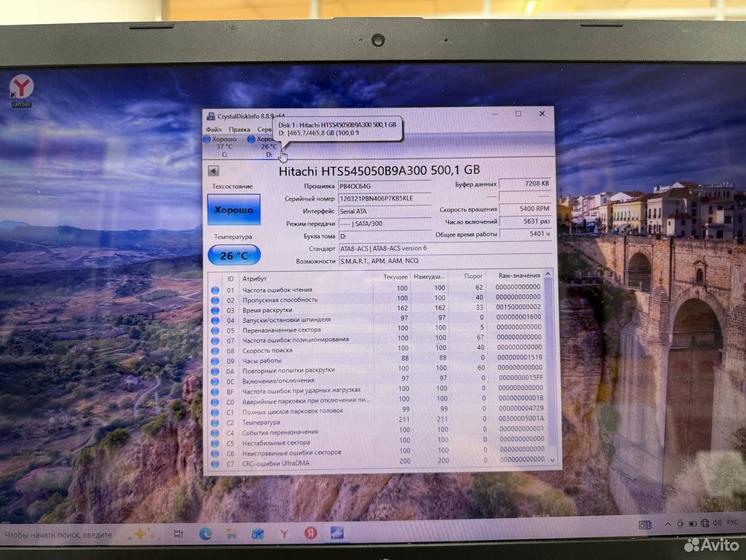Click Скорость вращения value 5400 RPM

(x=525, y=208)
